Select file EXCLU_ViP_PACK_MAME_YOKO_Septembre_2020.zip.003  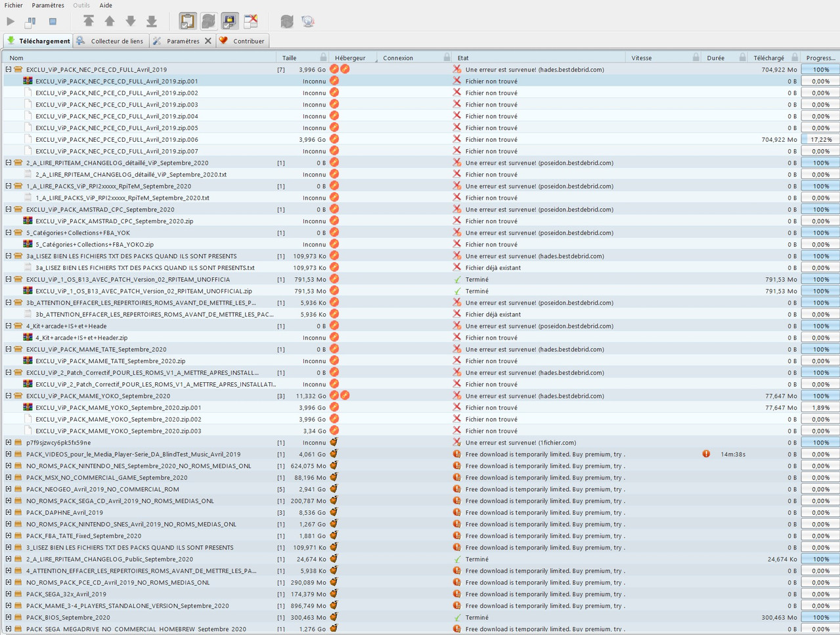[x=118, y=431]
